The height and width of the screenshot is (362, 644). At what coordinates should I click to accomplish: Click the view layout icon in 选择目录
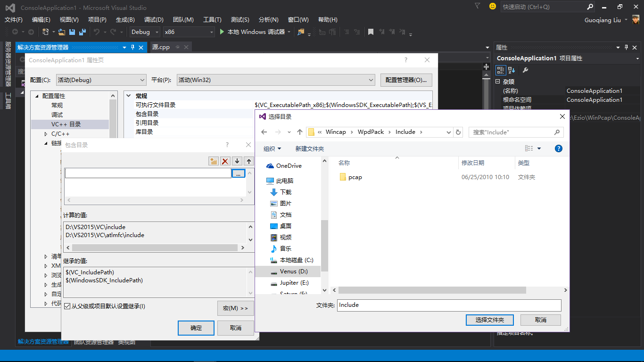(529, 148)
